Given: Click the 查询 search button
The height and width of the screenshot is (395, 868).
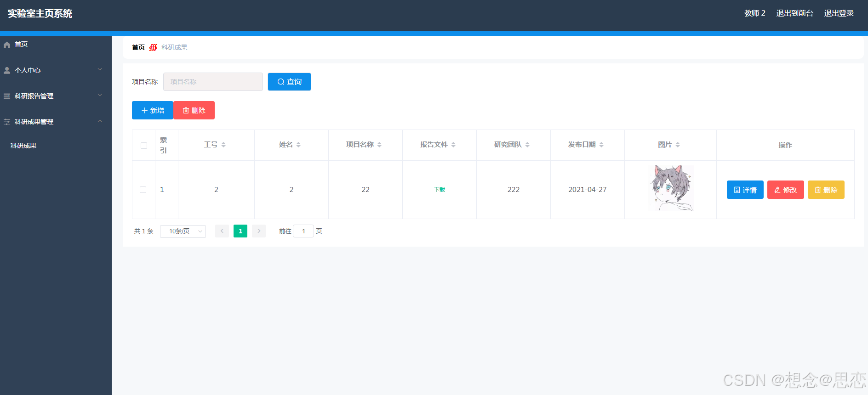Looking at the screenshot, I should [x=289, y=82].
